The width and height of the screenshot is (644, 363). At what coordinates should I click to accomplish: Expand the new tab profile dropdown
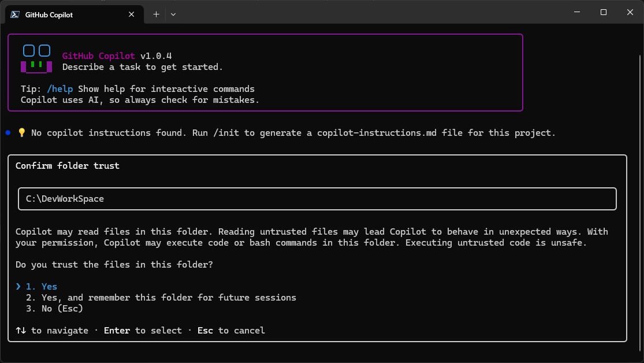tap(173, 14)
